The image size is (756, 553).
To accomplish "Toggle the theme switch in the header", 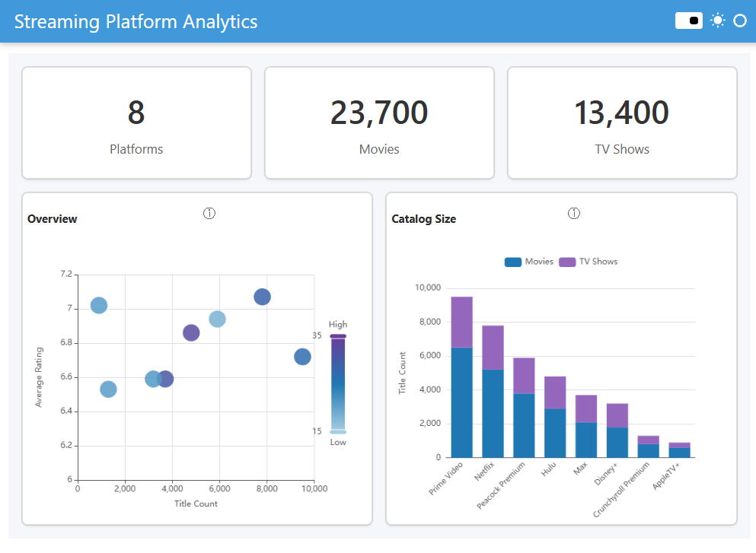I will tap(688, 21).
